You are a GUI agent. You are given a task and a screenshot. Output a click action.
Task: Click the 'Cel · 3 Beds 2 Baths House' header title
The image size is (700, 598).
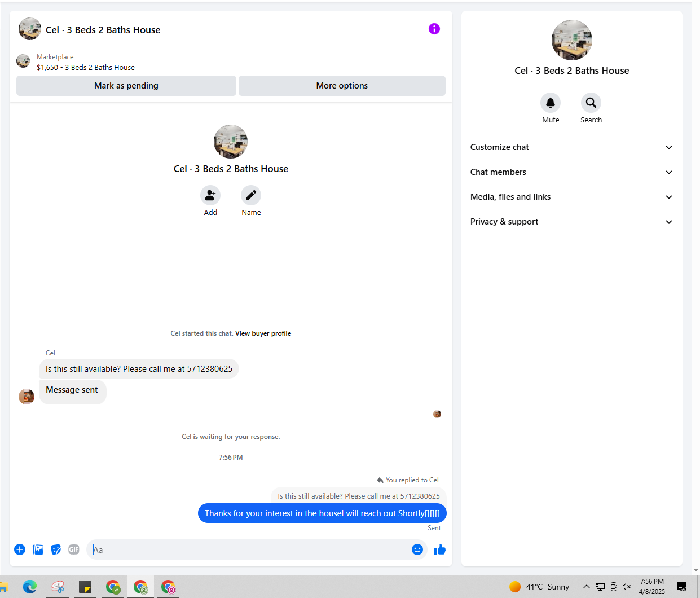click(x=103, y=30)
